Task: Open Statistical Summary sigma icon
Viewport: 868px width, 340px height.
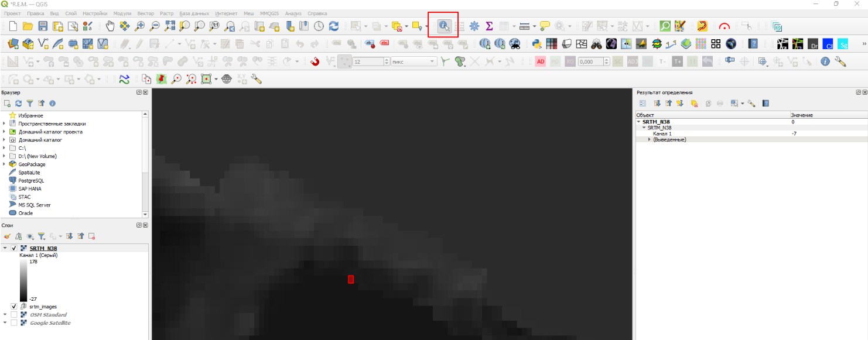Action: pyautogui.click(x=489, y=26)
